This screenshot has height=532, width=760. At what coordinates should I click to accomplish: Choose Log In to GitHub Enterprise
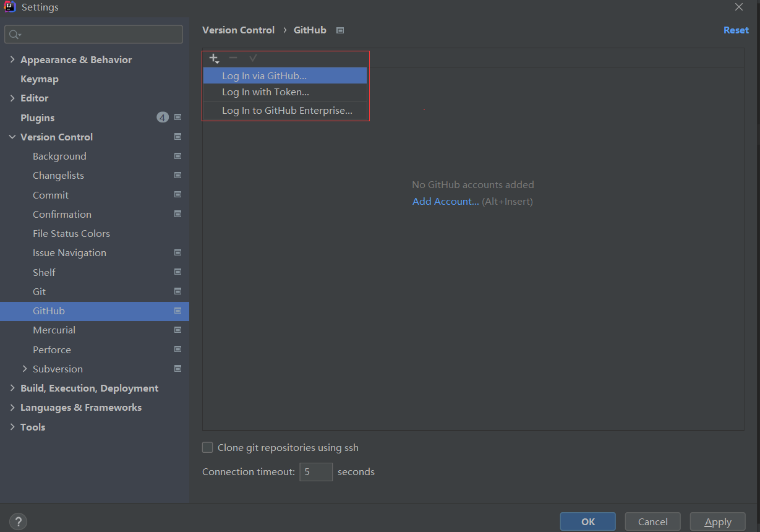[285, 111]
